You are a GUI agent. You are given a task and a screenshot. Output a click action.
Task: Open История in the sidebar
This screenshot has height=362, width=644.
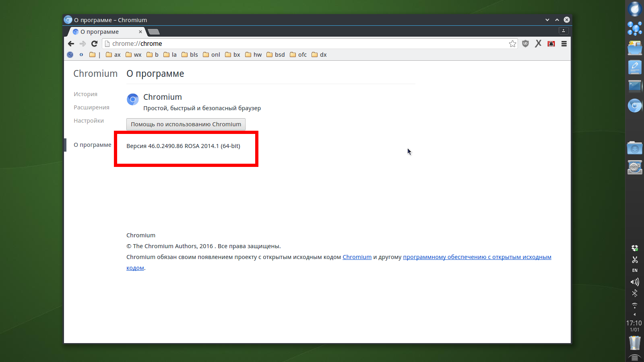coord(85,94)
